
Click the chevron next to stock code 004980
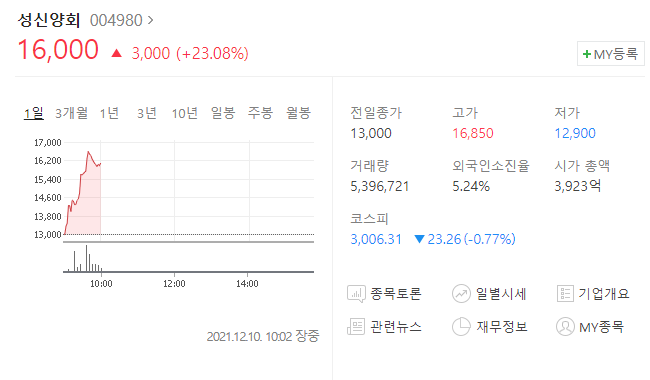(x=150, y=20)
